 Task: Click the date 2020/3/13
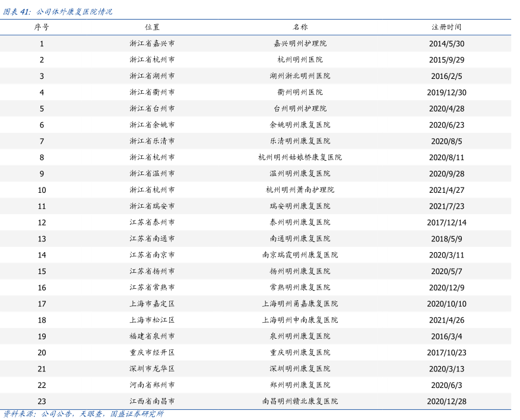click(446, 368)
